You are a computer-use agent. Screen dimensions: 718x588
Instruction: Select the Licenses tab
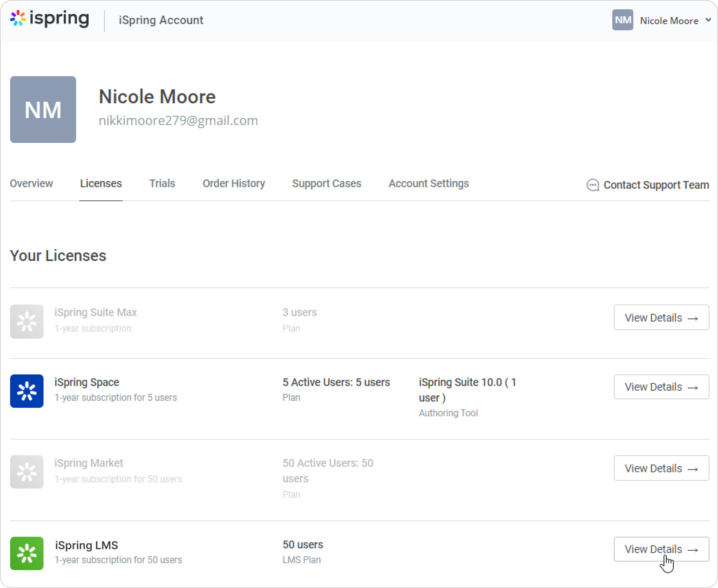pyautogui.click(x=101, y=183)
